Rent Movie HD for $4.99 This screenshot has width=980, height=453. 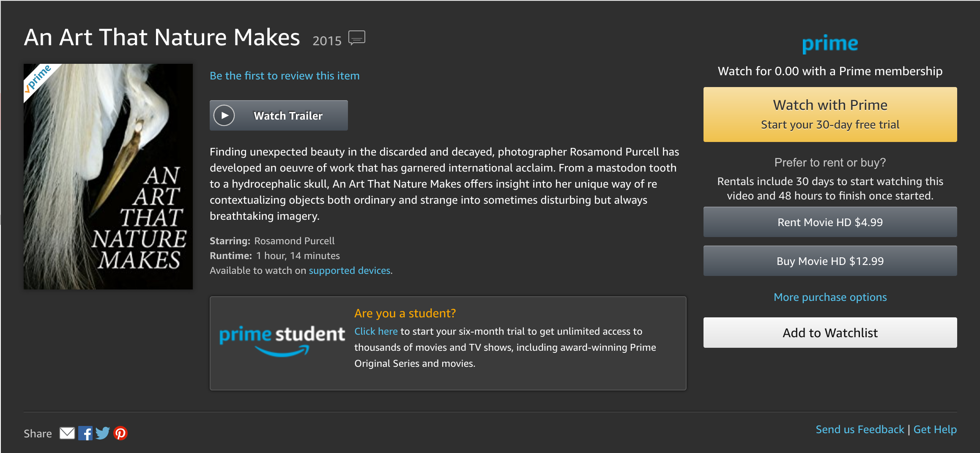[829, 222]
